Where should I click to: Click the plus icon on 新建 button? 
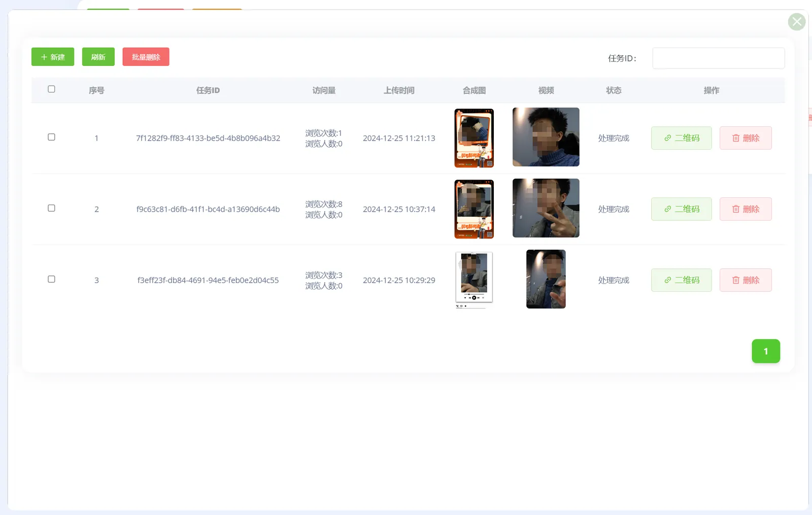click(x=44, y=57)
